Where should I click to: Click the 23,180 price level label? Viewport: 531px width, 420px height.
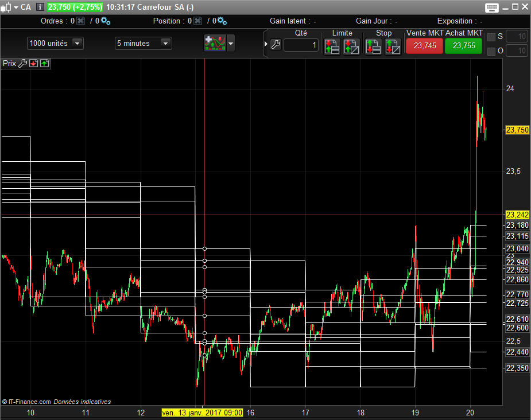tap(517, 225)
